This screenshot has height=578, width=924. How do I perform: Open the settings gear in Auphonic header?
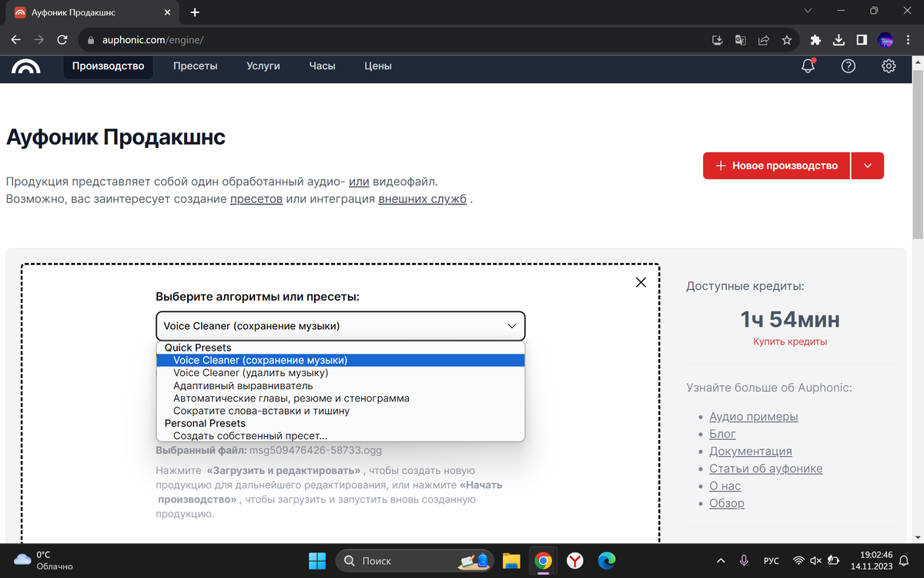click(889, 66)
